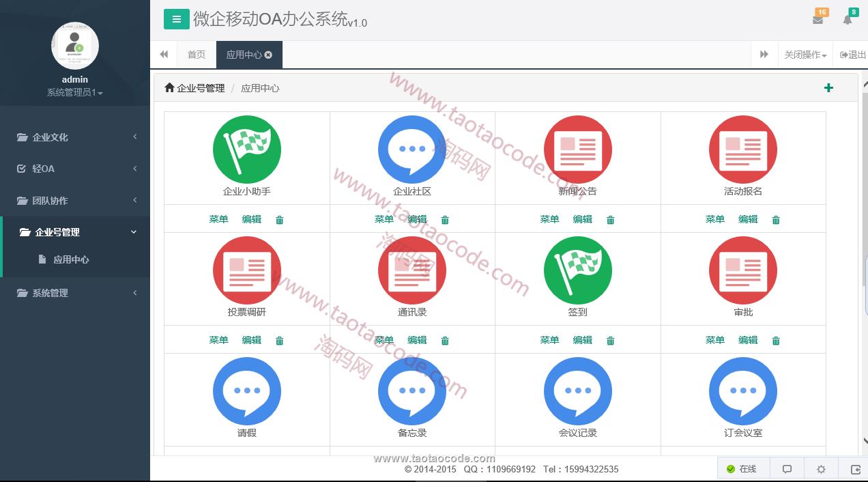
Task: Open the settings gear in footer
Action: [x=821, y=469]
